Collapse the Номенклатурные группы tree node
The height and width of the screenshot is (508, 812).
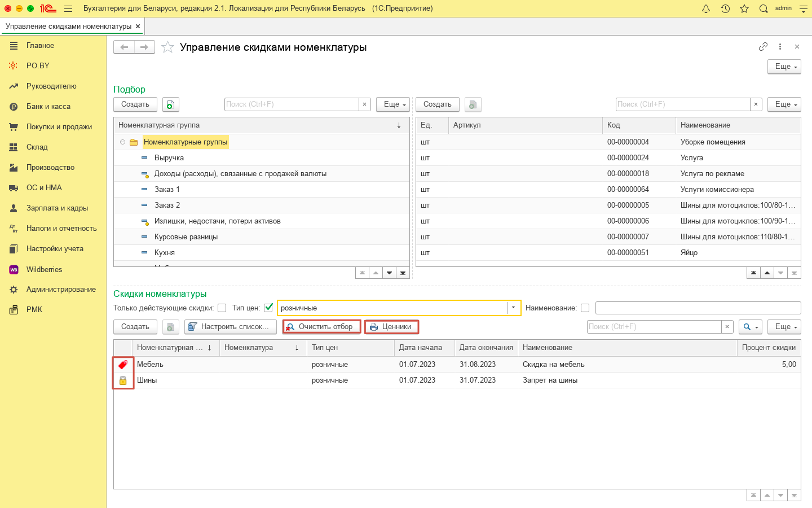(x=122, y=142)
